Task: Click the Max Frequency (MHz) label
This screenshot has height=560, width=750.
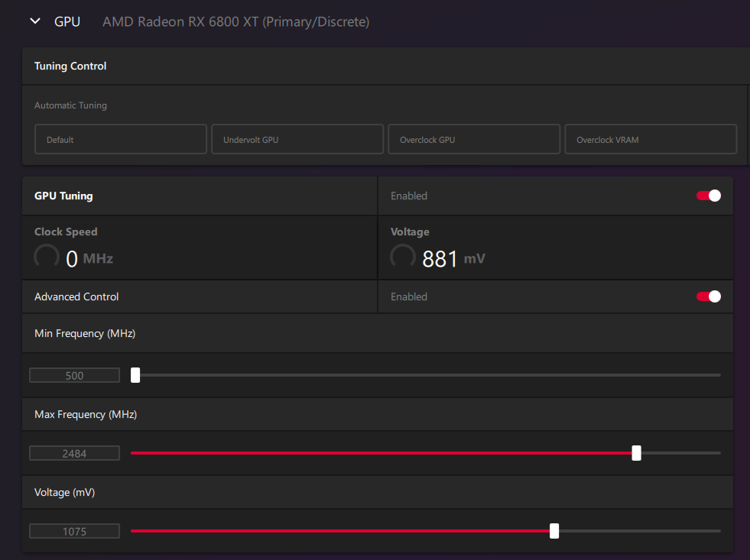Action: click(86, 414)
